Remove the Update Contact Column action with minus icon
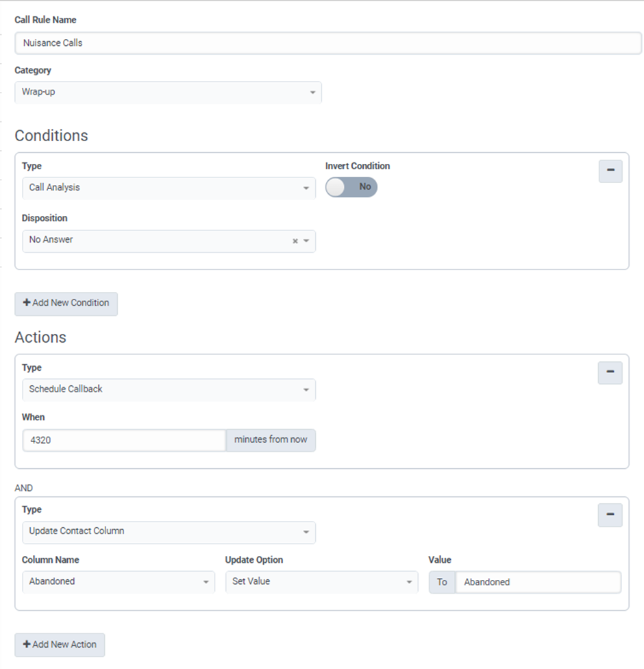 610,514
